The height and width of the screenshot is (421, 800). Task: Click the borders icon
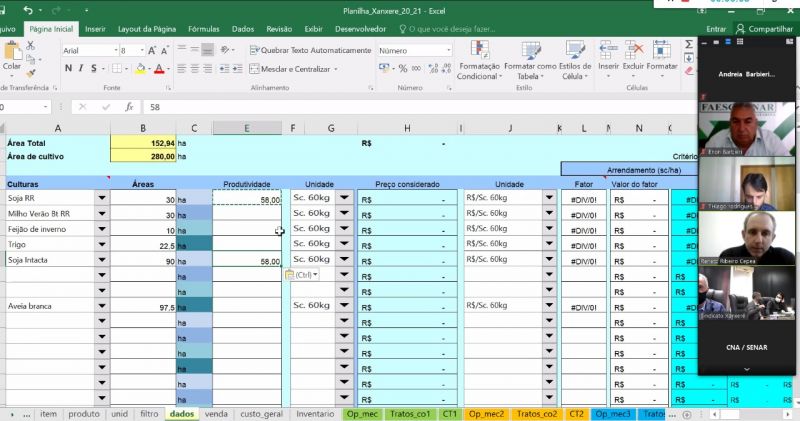117,68
